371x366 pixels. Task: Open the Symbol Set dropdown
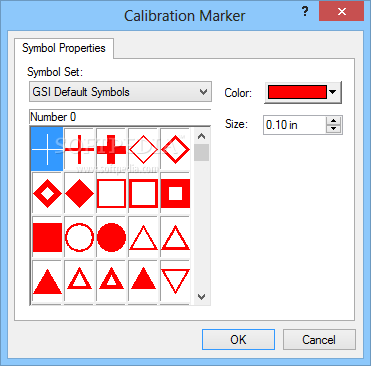(x=120, y=92)
